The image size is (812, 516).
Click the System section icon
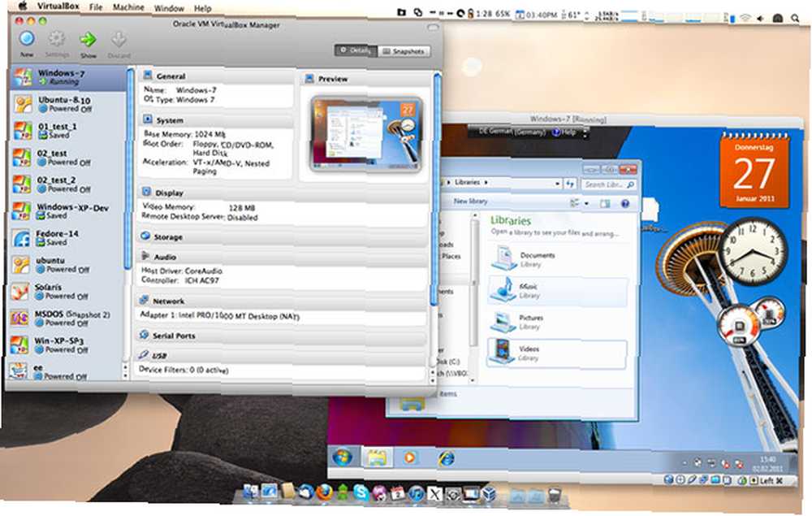(148, 119)
